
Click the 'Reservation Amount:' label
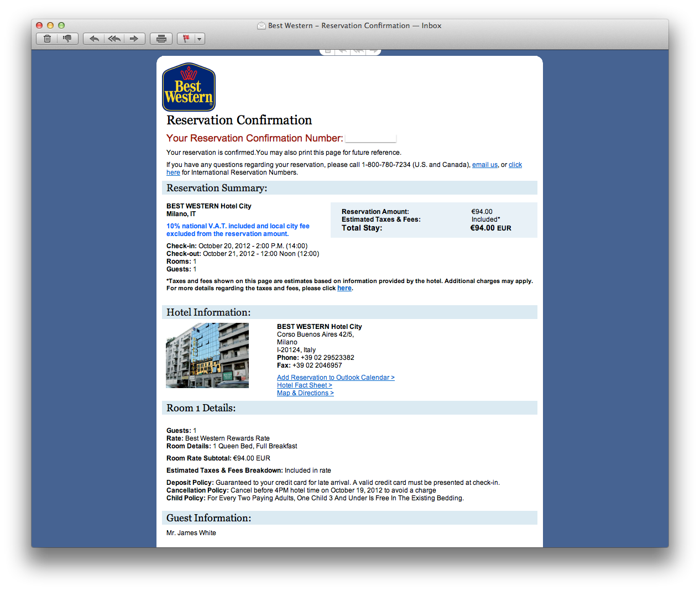point(375,212)
